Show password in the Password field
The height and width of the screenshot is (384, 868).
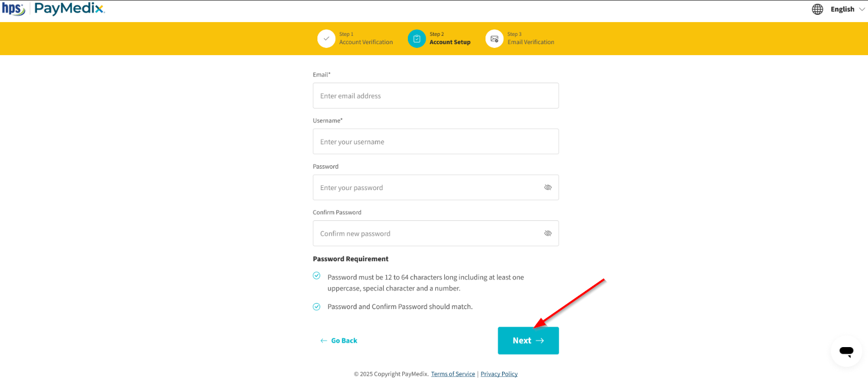click(x=548, y=187)
